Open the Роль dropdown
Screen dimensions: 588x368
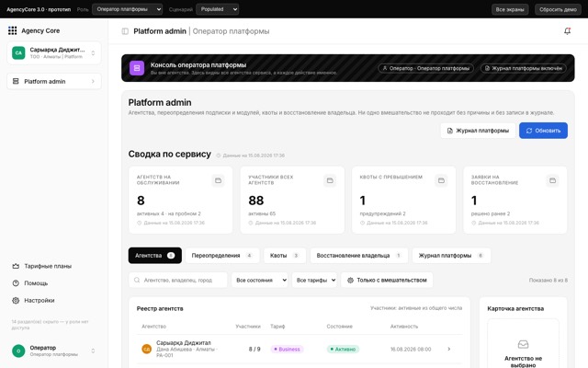[127, 9]
